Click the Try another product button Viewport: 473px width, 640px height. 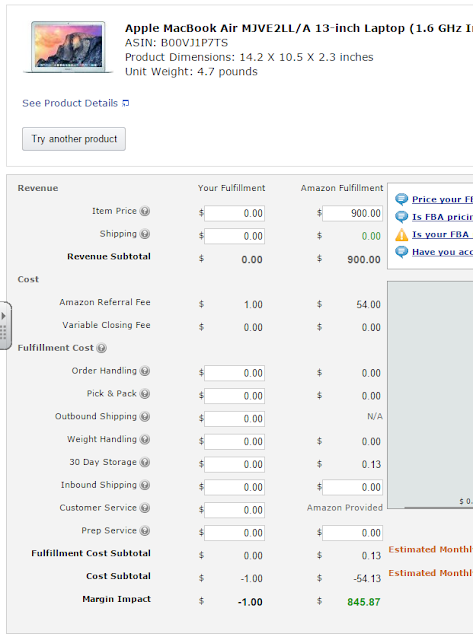(74, 139)
